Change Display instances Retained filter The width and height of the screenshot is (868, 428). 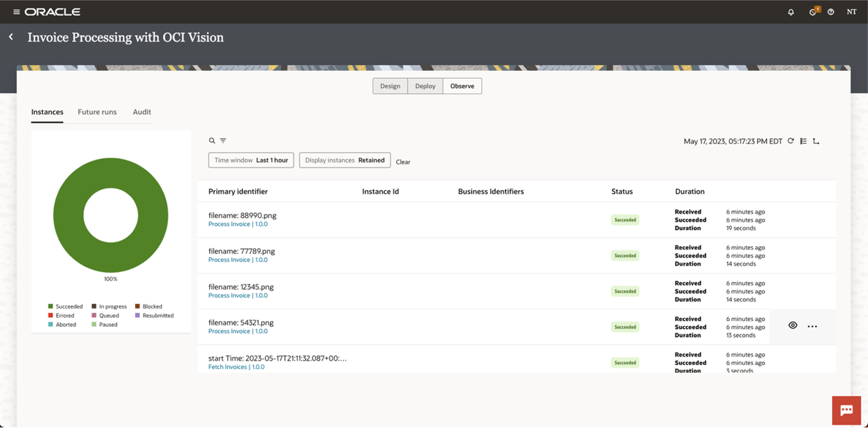[x=344, y=160]
